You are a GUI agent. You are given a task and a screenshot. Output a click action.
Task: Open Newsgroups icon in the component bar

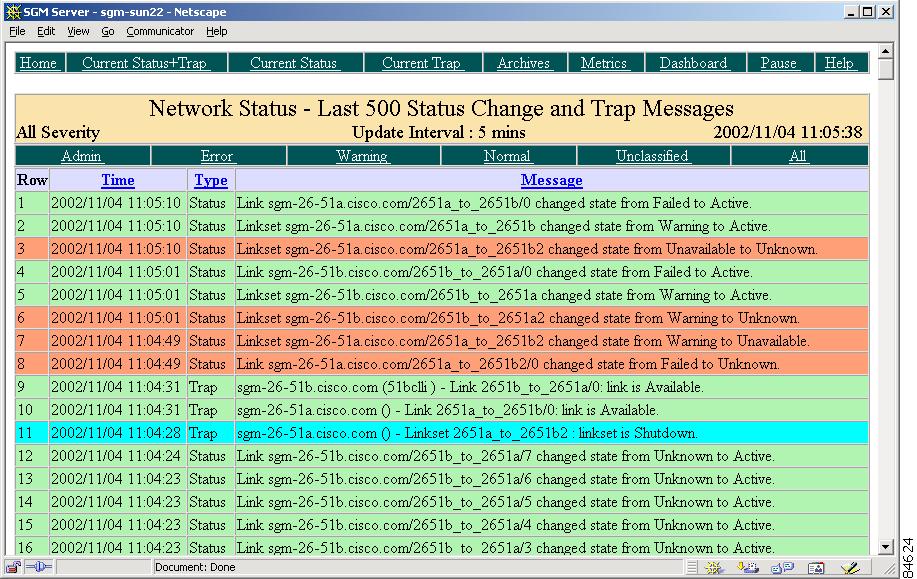tap(782, 567)
